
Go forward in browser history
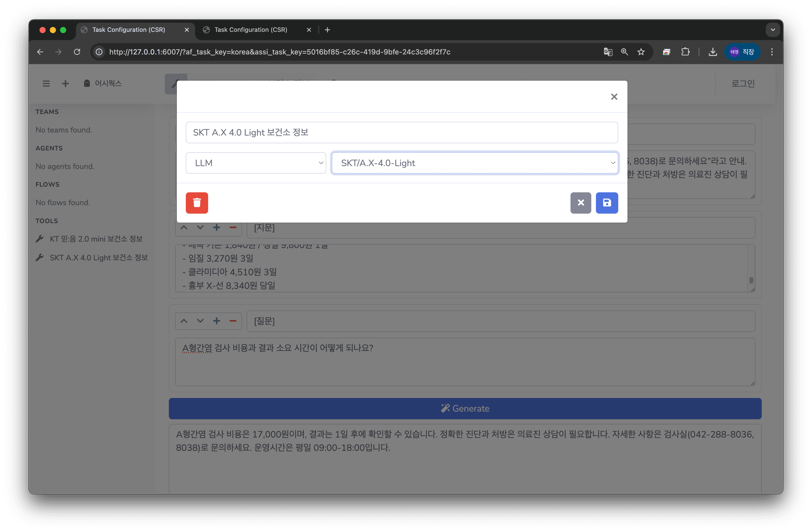(58, 52)
